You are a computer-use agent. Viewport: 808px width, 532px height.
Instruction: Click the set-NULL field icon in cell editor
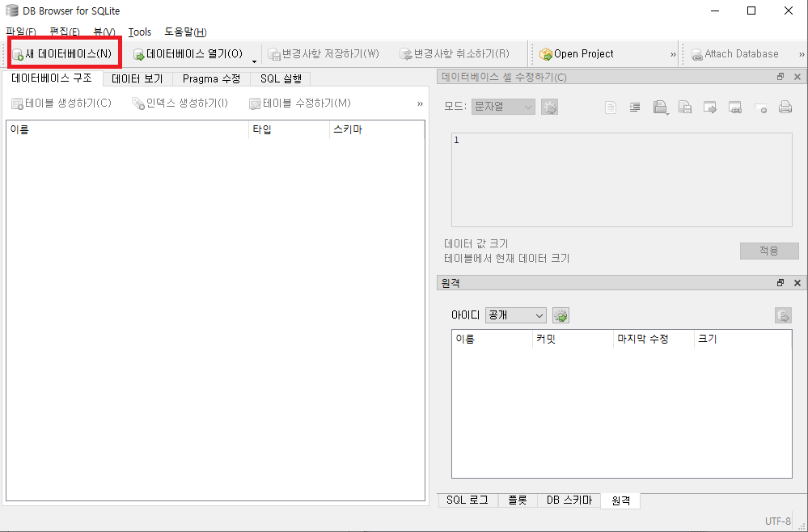[760, 107]
